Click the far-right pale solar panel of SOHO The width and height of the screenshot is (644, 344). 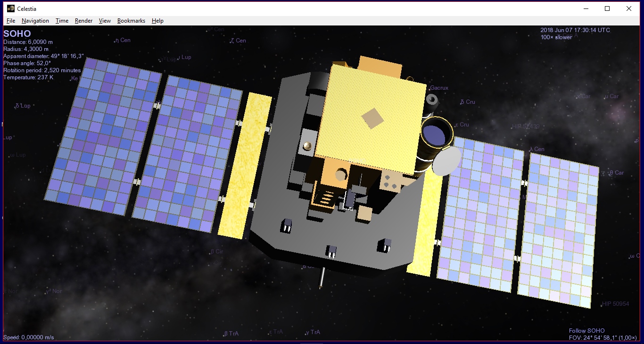click(x=559, y=230)
